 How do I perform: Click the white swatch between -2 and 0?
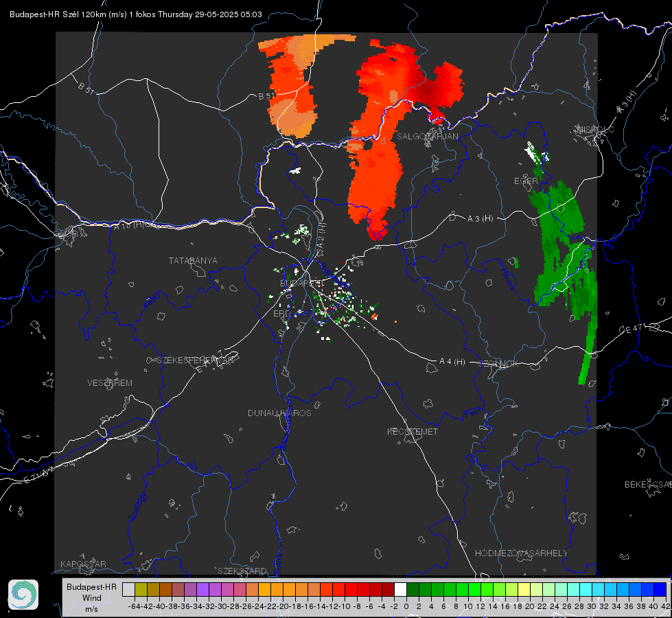400,589
